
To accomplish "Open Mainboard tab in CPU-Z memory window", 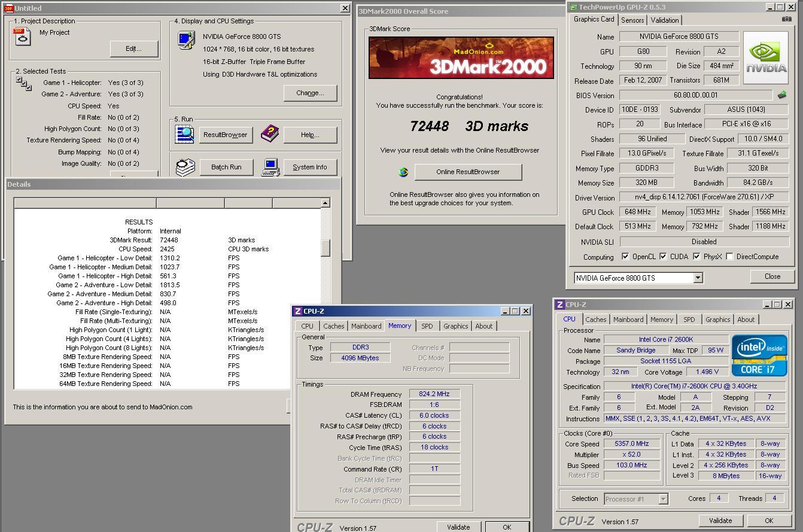I will tap(366, 326).
